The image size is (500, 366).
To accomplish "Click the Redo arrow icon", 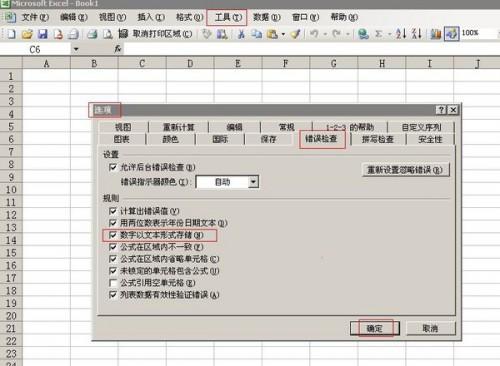I will pyautogui.click(x=337, y=34).
